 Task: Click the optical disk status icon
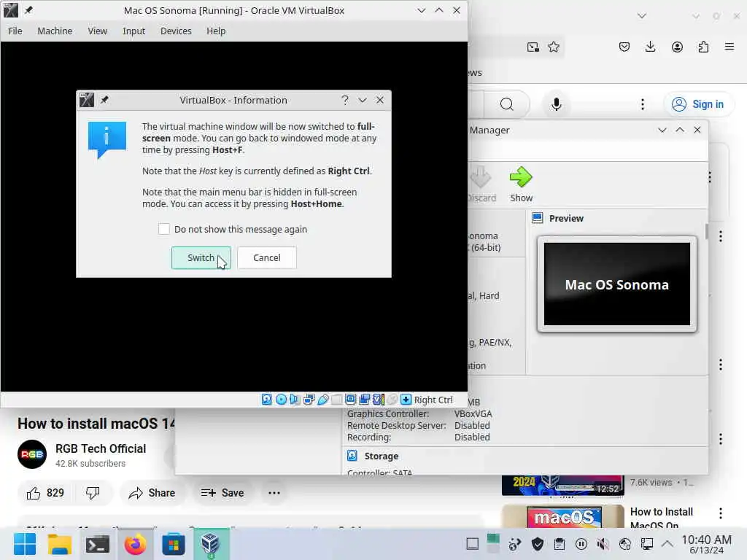click(281, 400)
